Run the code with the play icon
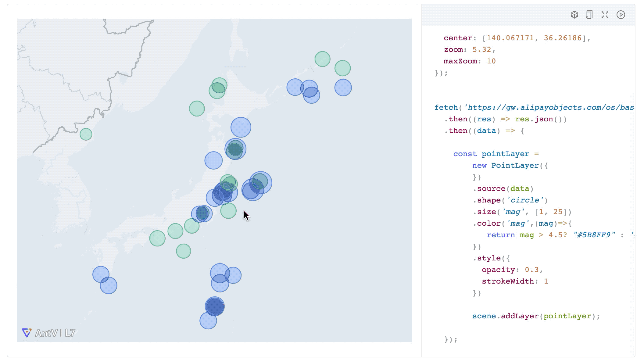Screen dimensions: 644x358 [621, 15]
